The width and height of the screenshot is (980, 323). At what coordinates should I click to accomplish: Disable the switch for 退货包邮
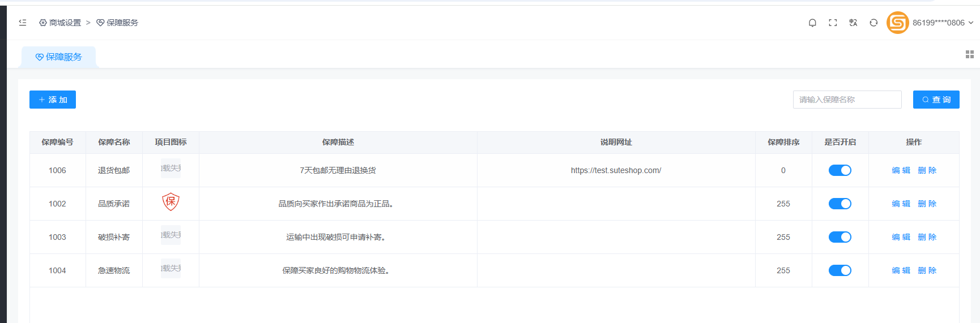tap(840, 170)
